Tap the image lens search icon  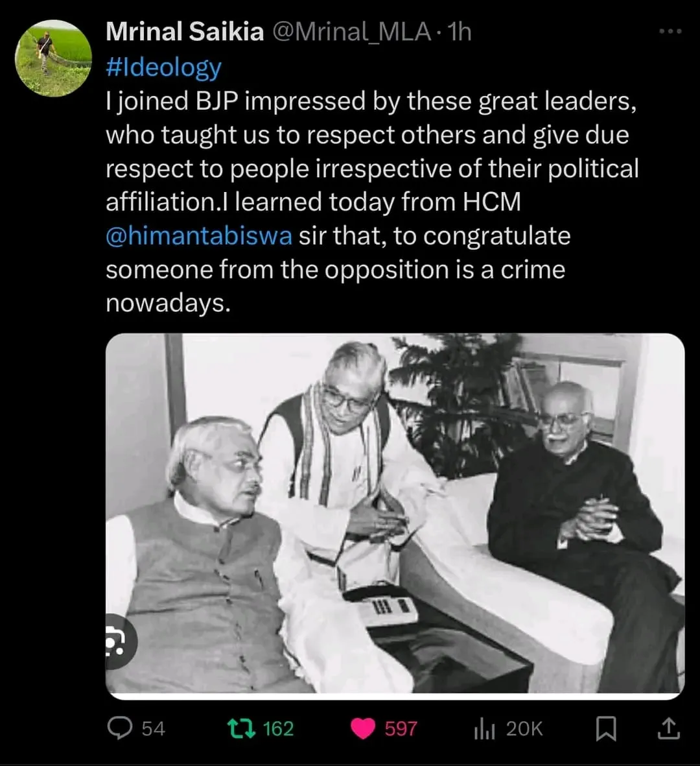tap(117, 641)
